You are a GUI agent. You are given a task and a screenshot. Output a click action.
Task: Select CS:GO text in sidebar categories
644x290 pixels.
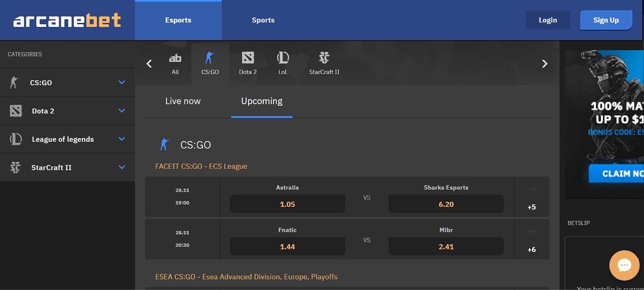(x=41, y=83)
